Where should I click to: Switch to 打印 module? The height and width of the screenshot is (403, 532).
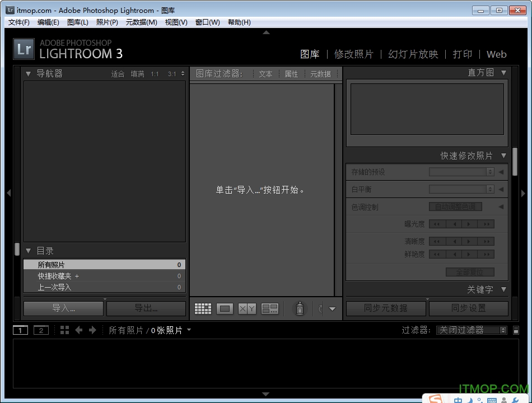click(463, 54)
